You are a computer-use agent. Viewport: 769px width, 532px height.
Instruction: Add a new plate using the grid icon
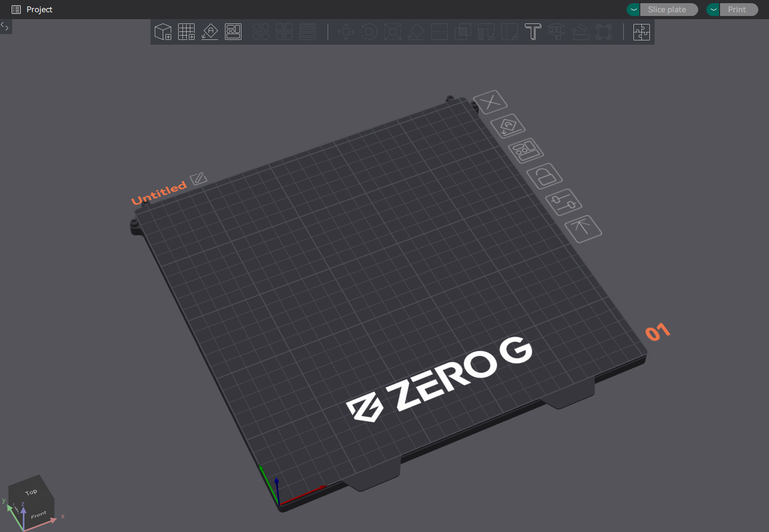[x=186, y=32]
